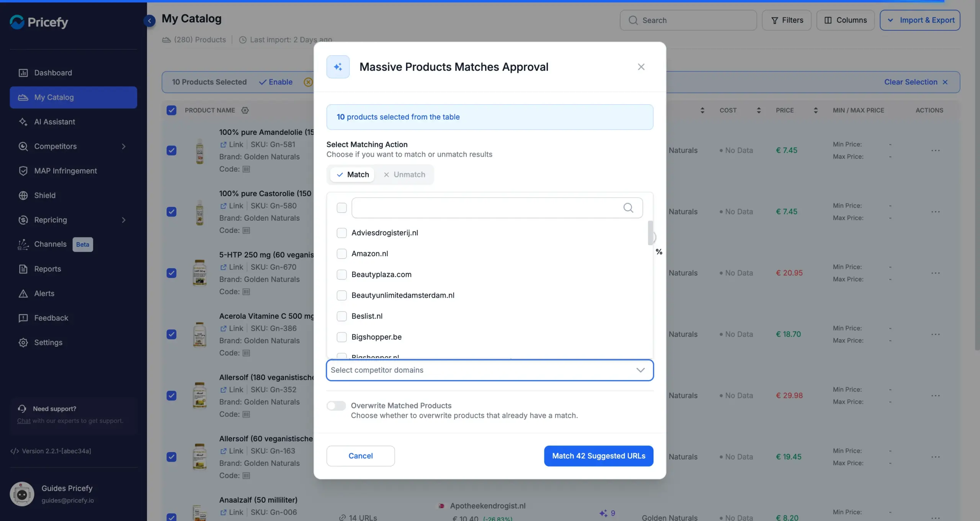Sort by the PRICE column arrows
This screenshot has height=521, width=980.
pyautogui.click(x=815, y=110)
